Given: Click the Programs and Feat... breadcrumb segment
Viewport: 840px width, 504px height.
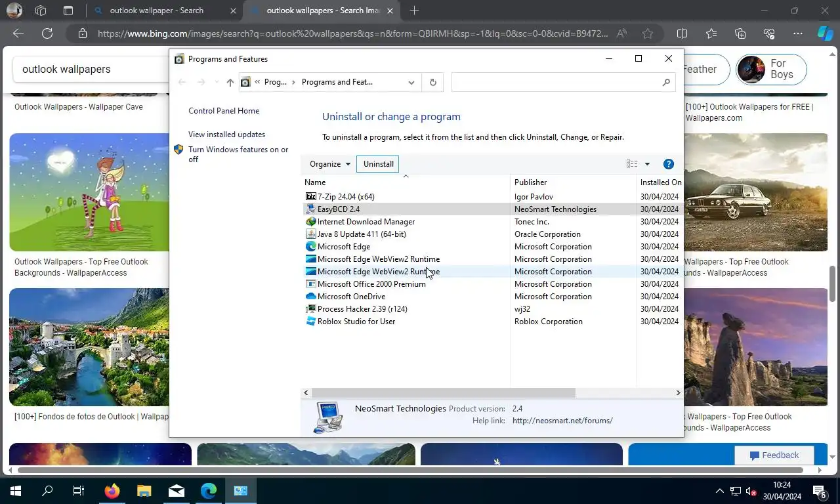Looking at the screenshot, I should [337, 82].
